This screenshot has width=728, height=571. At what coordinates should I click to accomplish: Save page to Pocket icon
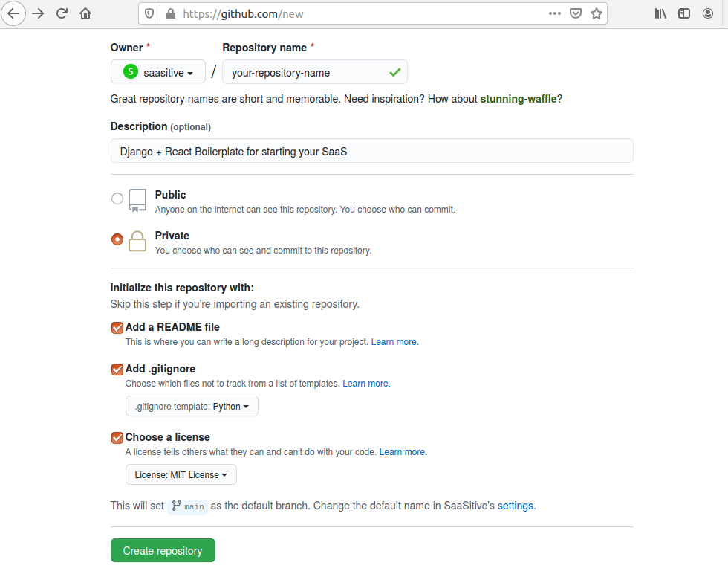coord(576,13)
